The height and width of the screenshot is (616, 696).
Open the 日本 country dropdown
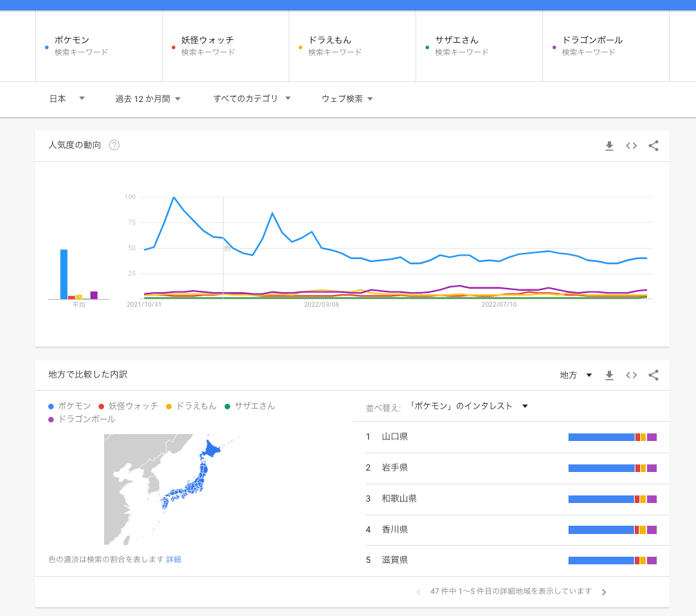coord(67,99)
